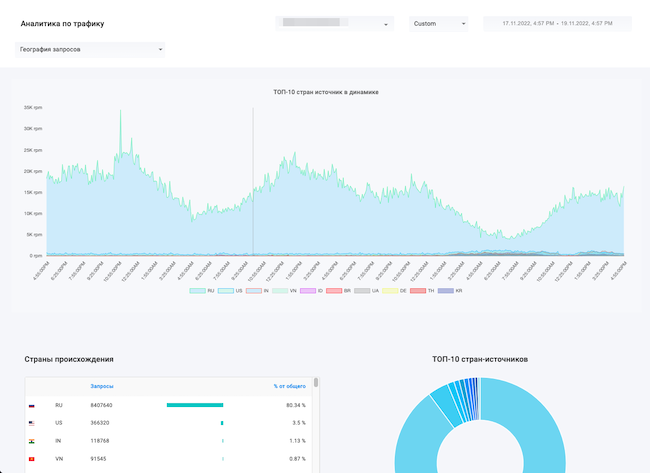Screen dimensions: 650x473
Task: Open the География запросов dropdown
Action: (90, 48)
